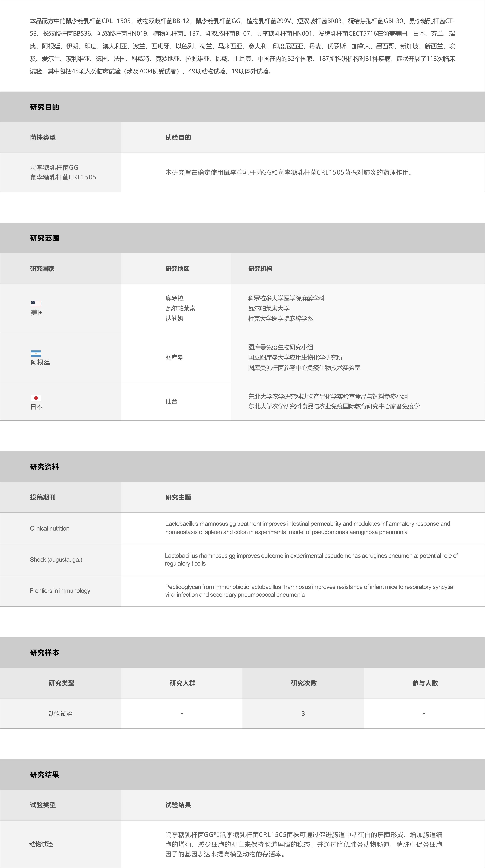Click the 鼠李糖乳杆菌GG strain name
The width and height of the screenshot is (485, 868).
point(54,168)
